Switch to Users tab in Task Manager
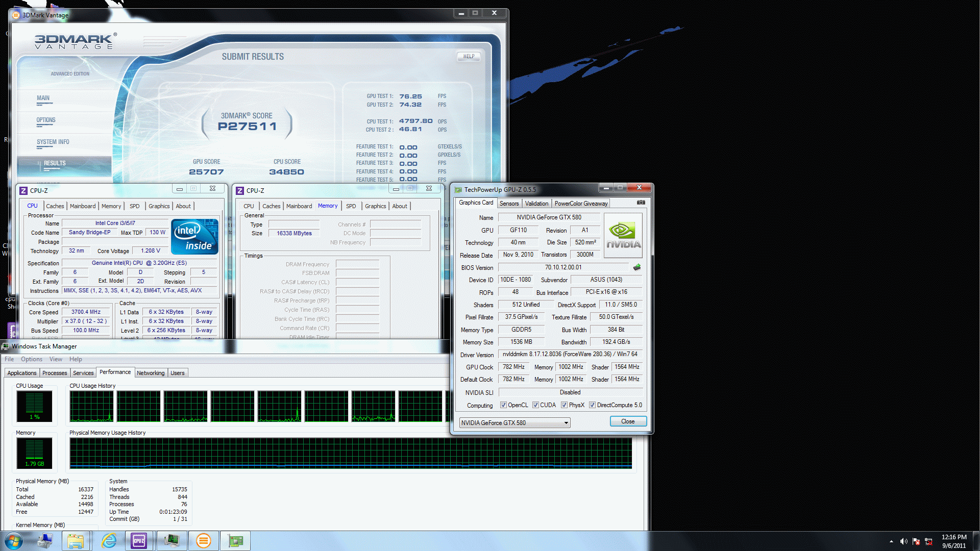The width and height of the screenshot is (980, 551). 178,373
